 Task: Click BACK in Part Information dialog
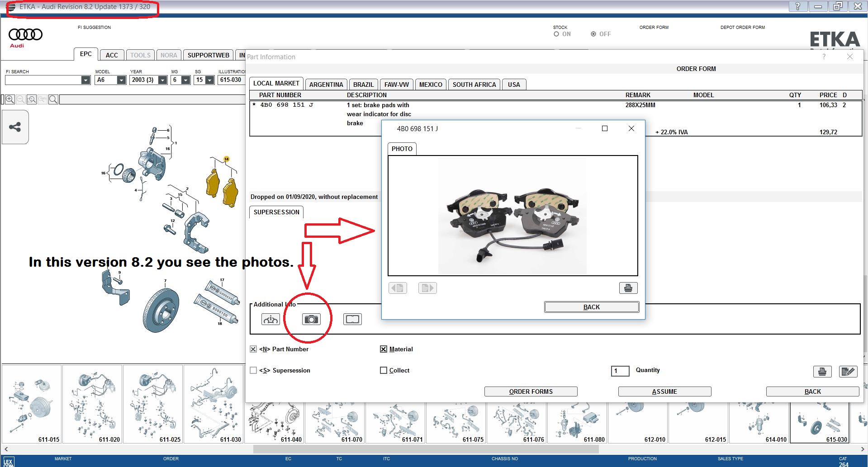[x=812, y=392]
